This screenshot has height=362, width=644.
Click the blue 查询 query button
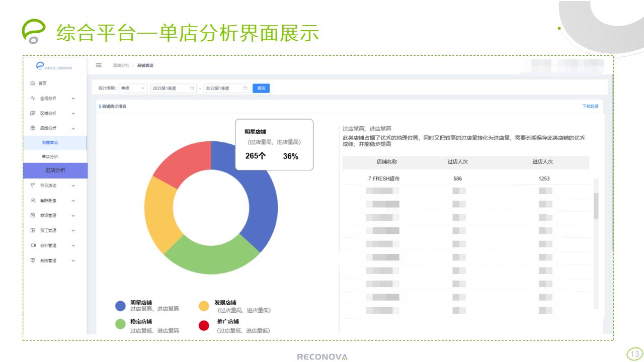(261, 88)
